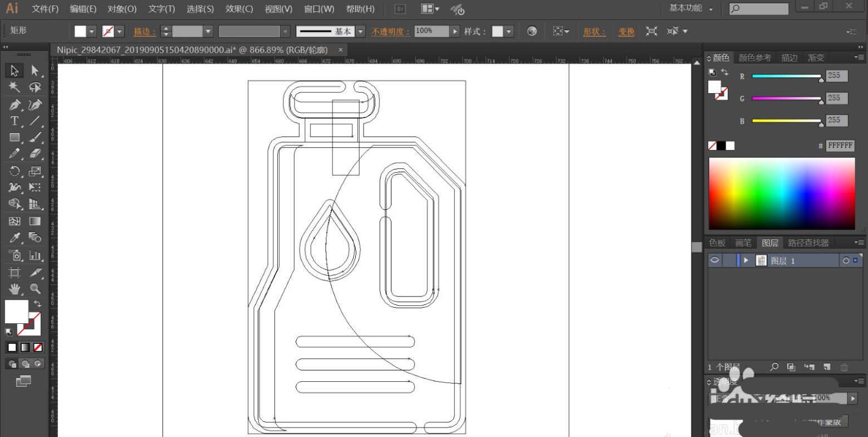Activate the Blend tool

[35, 238]
